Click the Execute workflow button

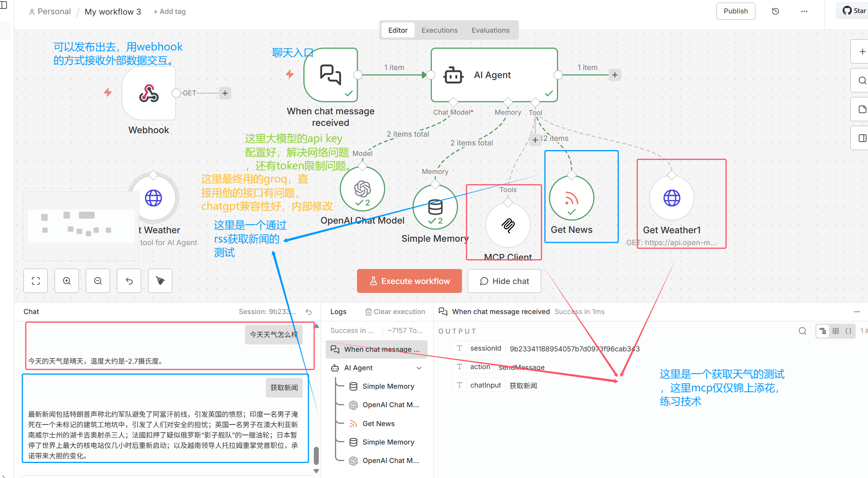[409, 281]
